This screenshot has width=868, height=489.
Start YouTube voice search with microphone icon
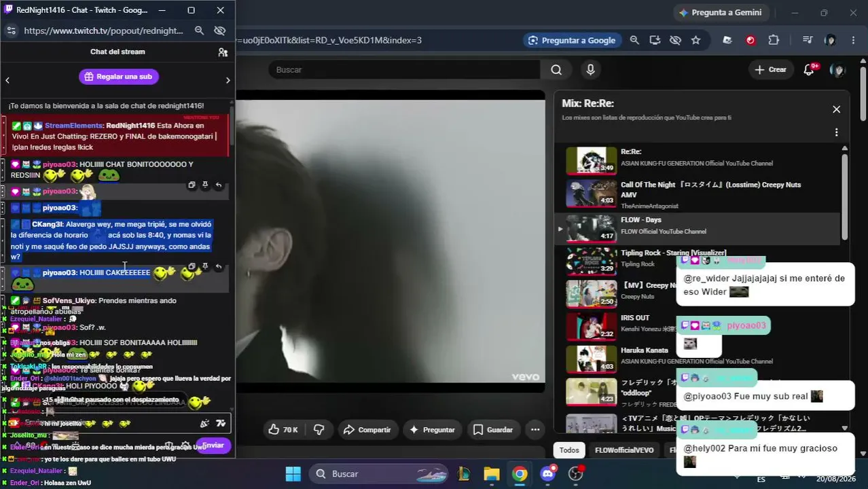click(x=590, y=69)
